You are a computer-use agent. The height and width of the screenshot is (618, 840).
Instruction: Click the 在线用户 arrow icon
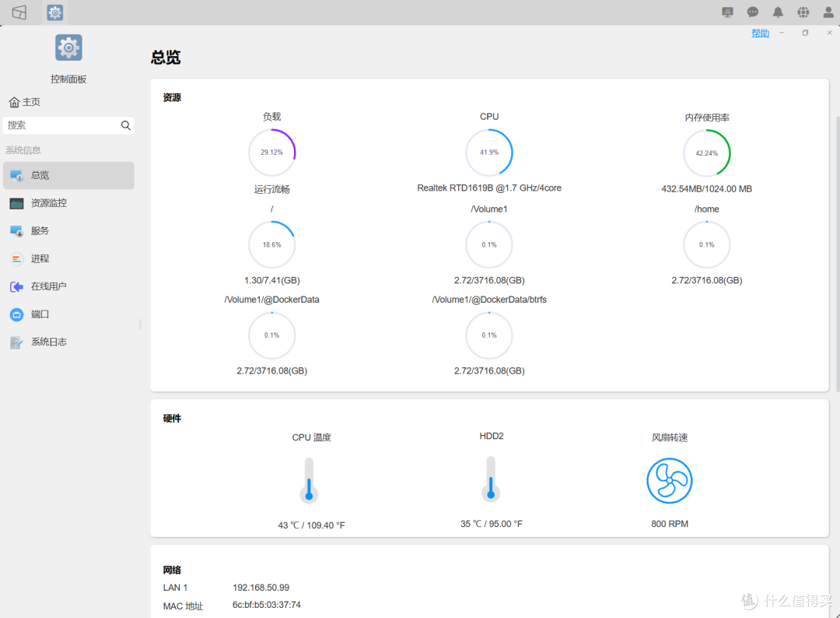click(16, 286)
